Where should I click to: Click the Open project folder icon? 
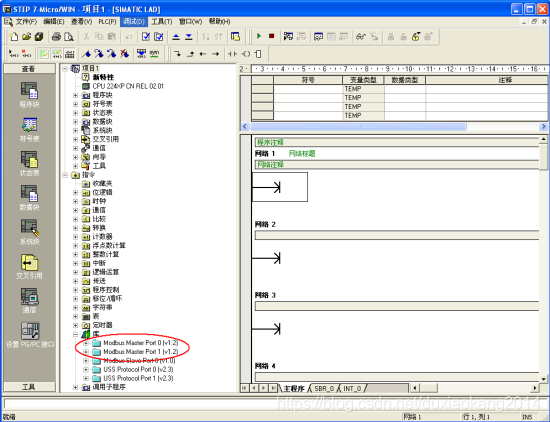point(27,36)
